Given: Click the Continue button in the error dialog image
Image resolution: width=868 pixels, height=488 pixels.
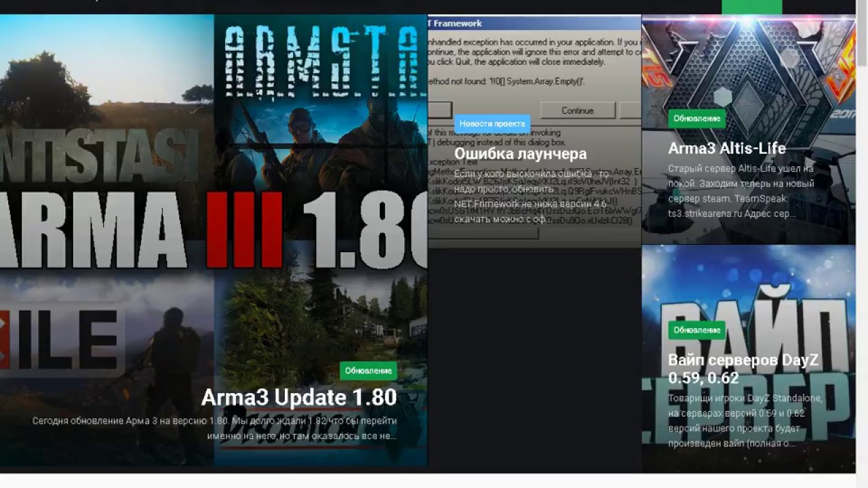Looking at the screenshot, I should (577, 110).
